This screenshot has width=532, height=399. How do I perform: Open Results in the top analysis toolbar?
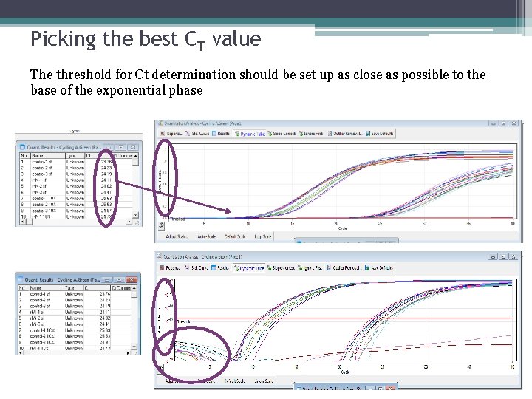[221, 134]
